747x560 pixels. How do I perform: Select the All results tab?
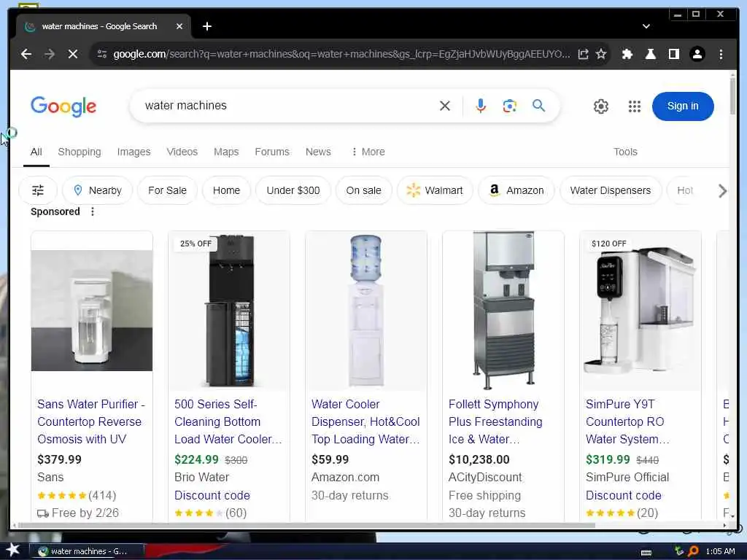coord(36,152)
